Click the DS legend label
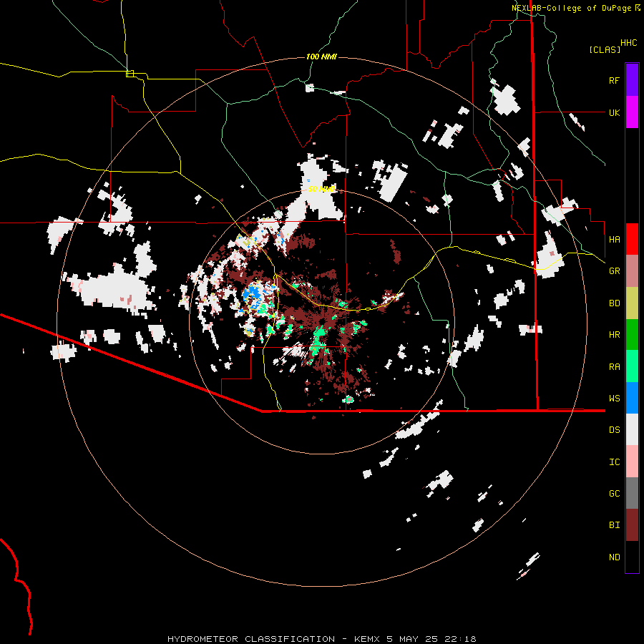Screen dimensions: 644x644 pos(614,430)
